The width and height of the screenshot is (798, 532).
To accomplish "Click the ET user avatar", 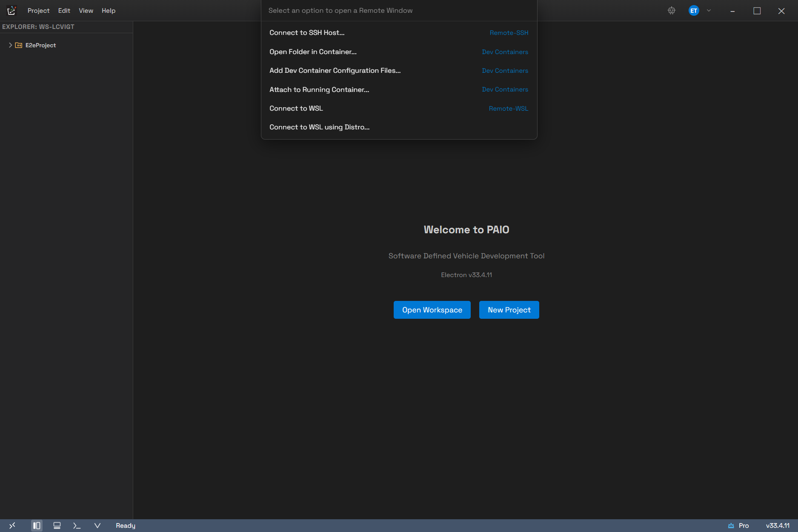I will coord(694,11).
